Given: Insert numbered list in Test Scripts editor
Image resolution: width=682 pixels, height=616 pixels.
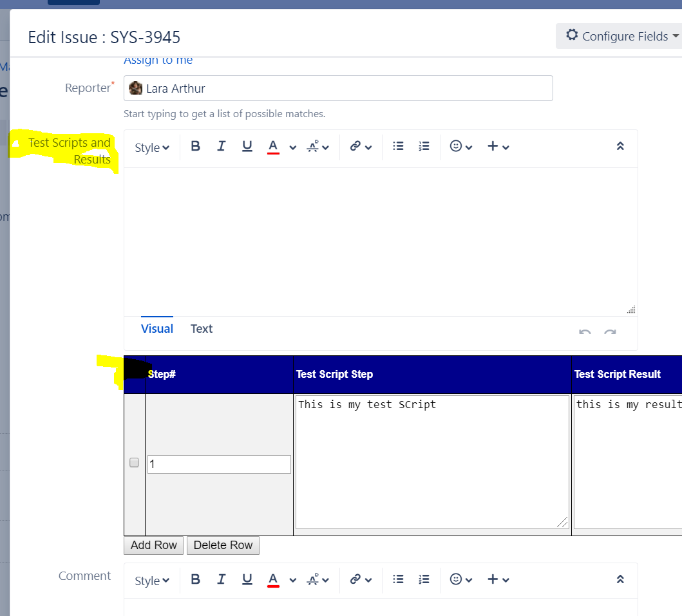Looking at the screenshot, I should [424, 146].
